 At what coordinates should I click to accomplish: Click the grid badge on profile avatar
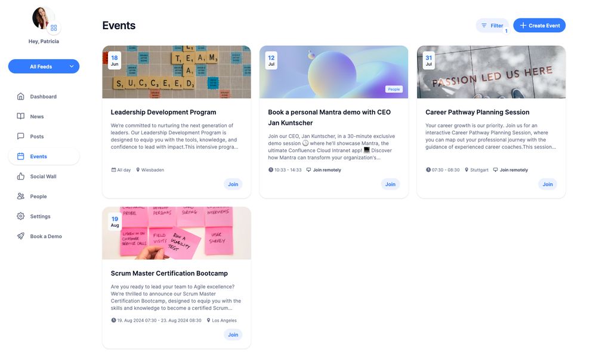point(54,28)
